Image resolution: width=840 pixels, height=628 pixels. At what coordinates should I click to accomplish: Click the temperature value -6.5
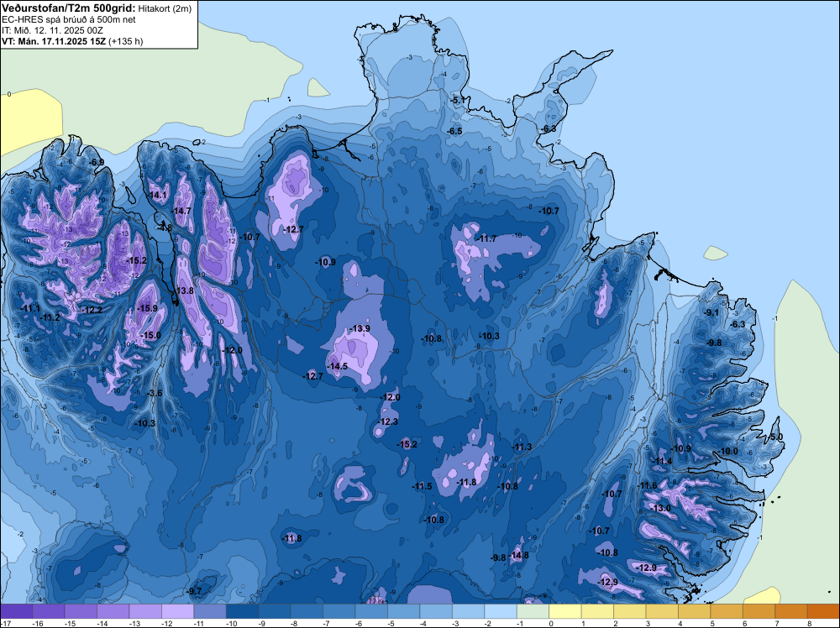point(454,131)
